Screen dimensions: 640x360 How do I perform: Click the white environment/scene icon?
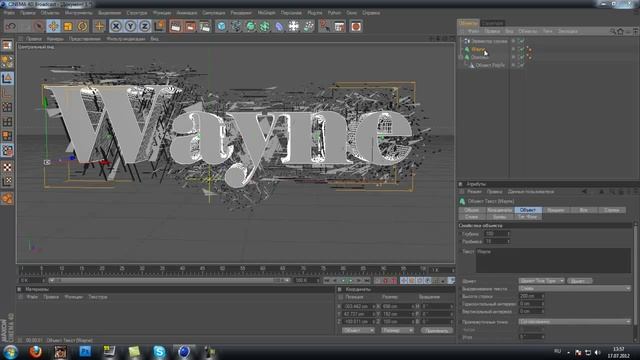(293, 26)
